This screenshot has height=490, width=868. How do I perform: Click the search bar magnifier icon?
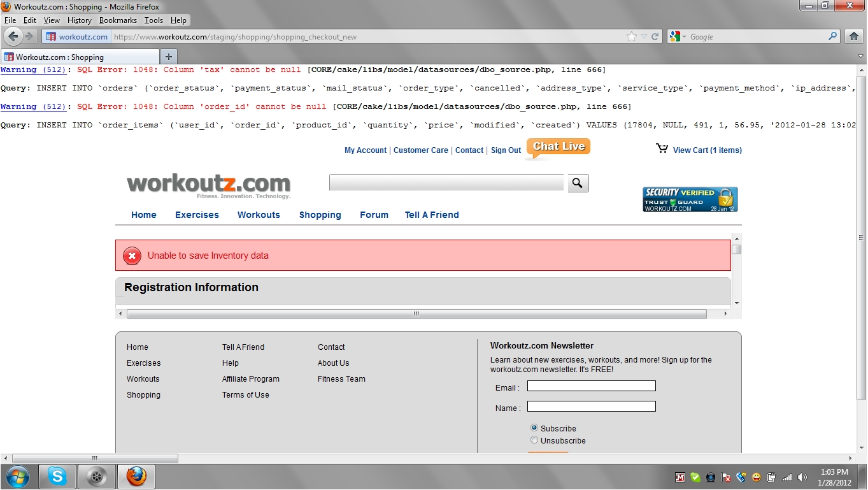[x=833, y=36]
